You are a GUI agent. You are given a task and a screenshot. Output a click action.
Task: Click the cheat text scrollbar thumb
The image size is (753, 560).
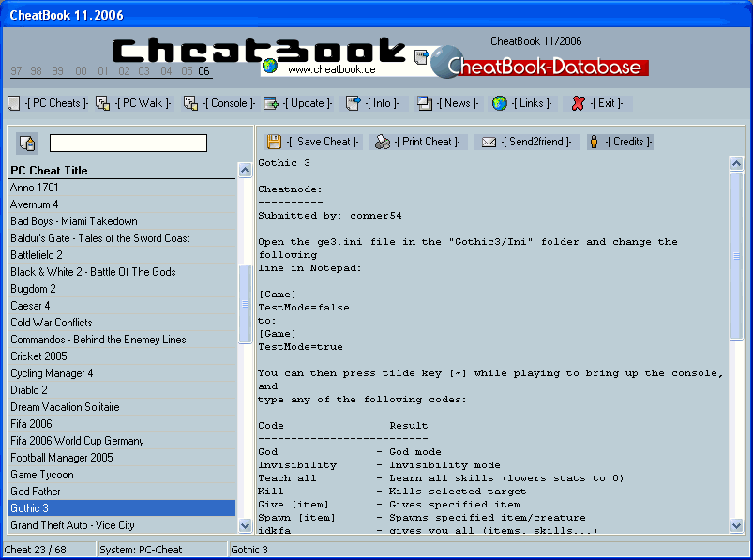coord(736,256)
